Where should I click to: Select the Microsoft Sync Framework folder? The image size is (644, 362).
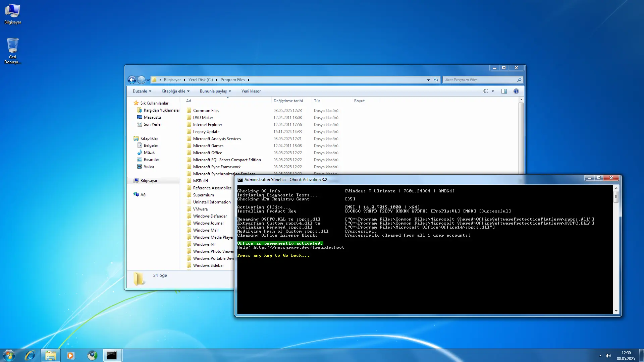pos(217,167)
